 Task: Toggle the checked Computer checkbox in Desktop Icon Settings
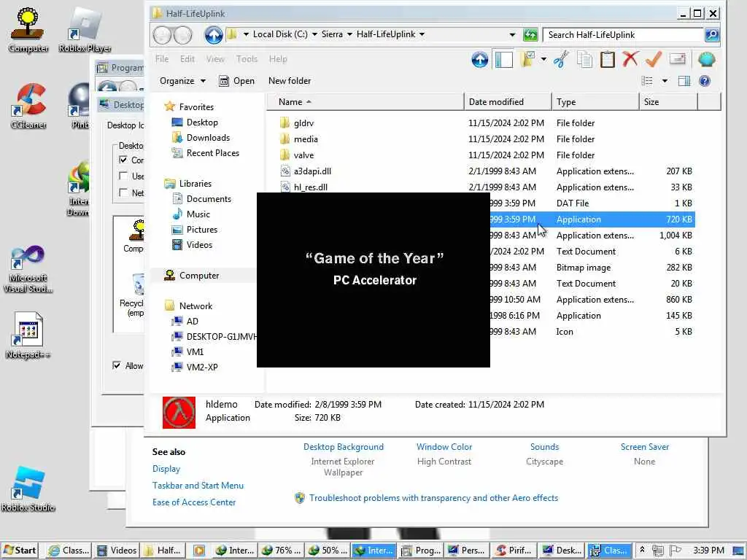[x=123, y=160]
